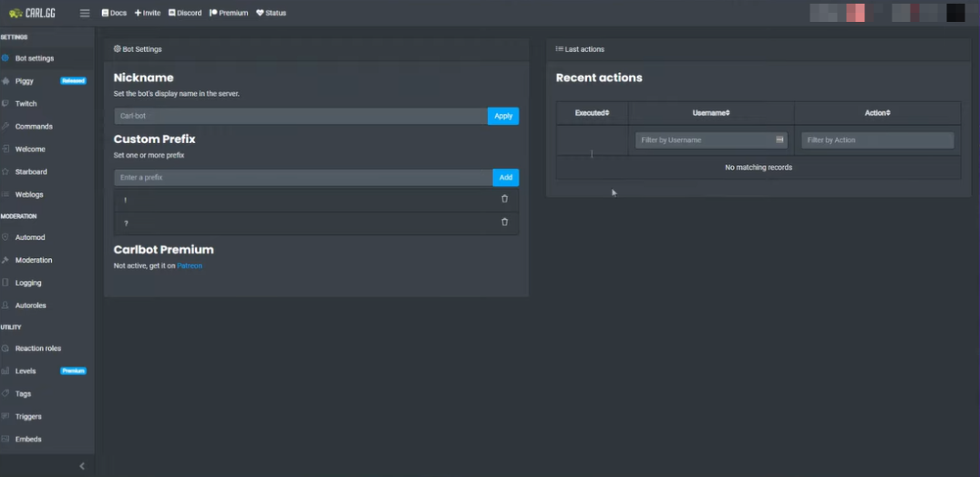Focus the Enter a prefix field
The image size is (980, 477).
[x=304, y=178]
